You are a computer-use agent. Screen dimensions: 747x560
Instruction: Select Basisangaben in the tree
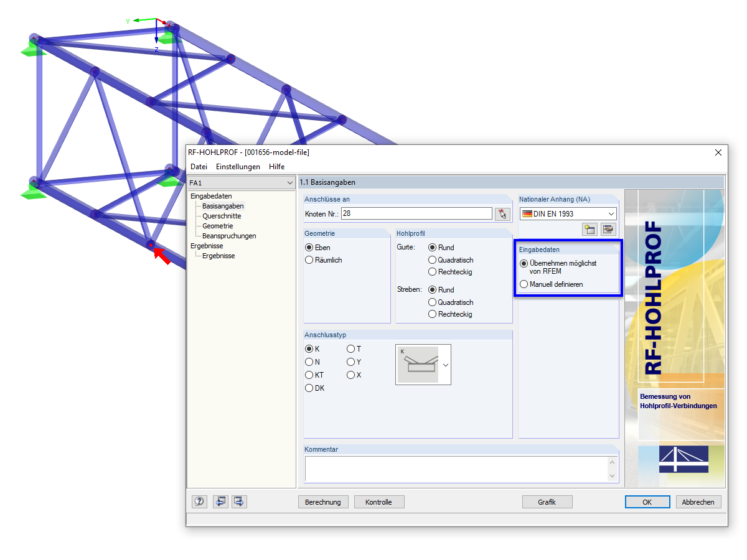tap(223, 206)
